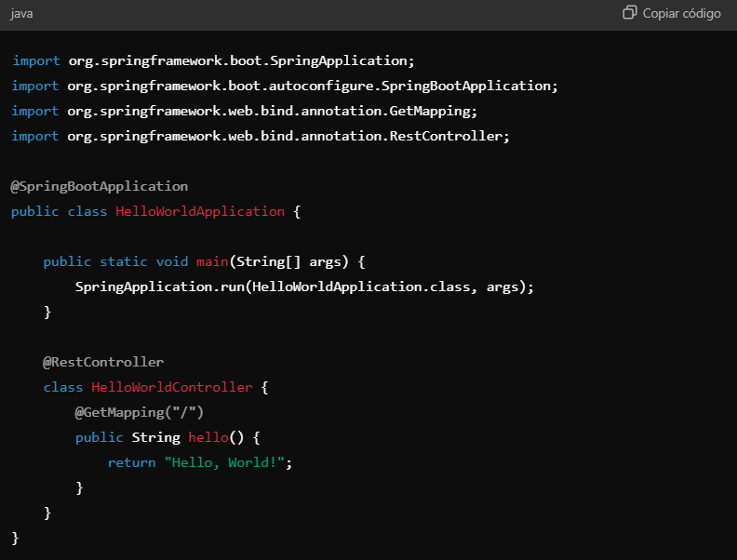The height and width of the screenshot is (560, 737).
Task: Click the "return" keyword
Action: tap(131, 463)
